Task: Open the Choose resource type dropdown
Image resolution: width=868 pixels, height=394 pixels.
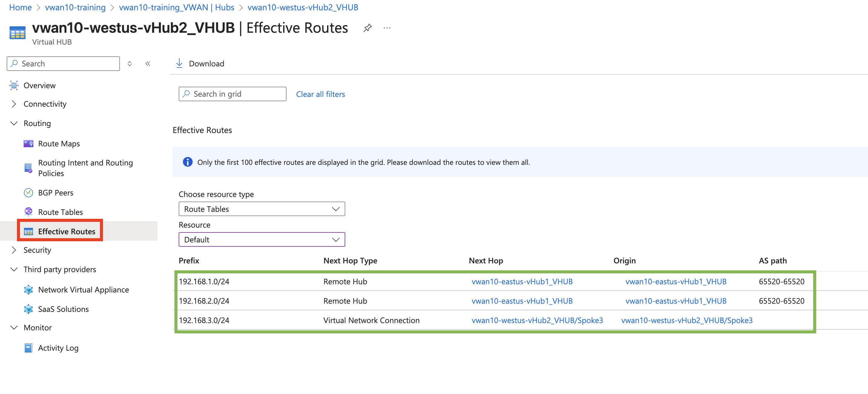Action: (x=261, y=209)
